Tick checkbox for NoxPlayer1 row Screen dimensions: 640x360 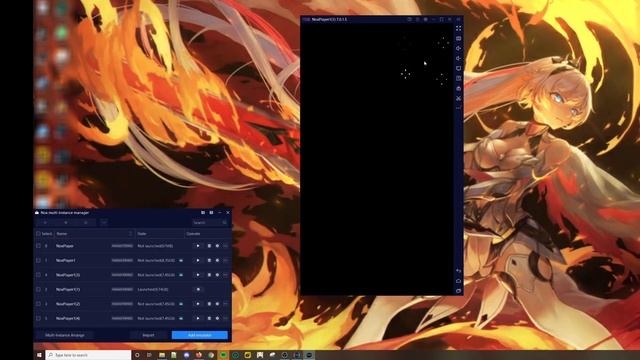click(38, 260)
